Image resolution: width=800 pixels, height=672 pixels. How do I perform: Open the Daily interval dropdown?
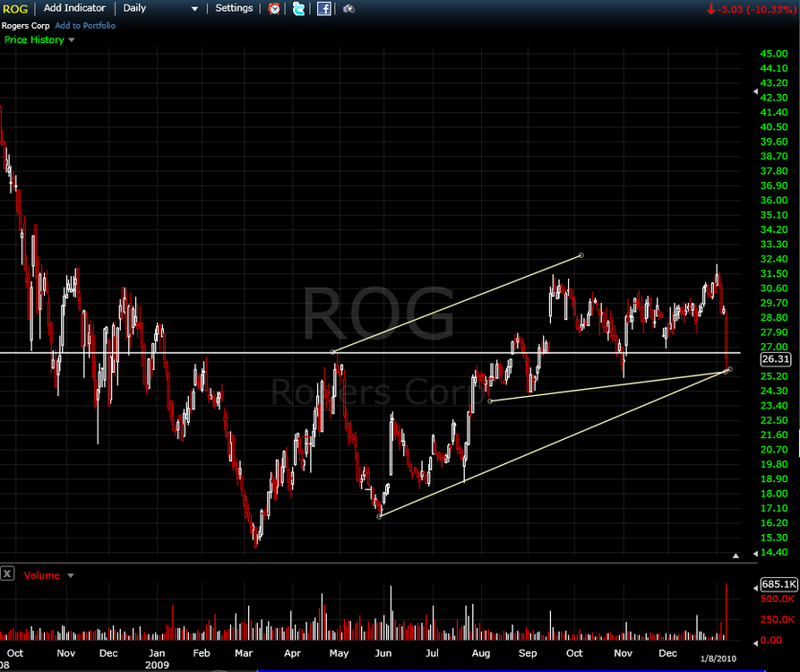pyautogui.click(x=160, y=8)
